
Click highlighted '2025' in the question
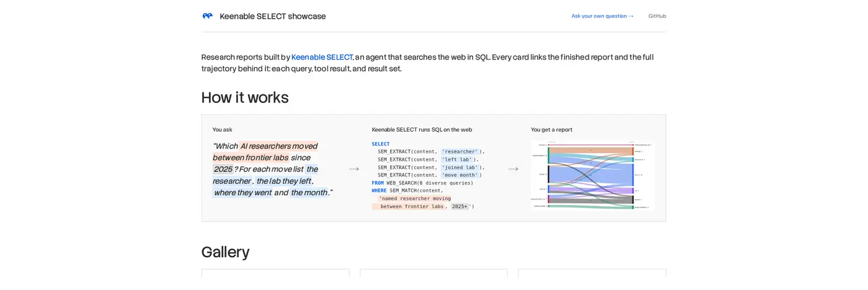pyautogui.click(x=223, y=169)
